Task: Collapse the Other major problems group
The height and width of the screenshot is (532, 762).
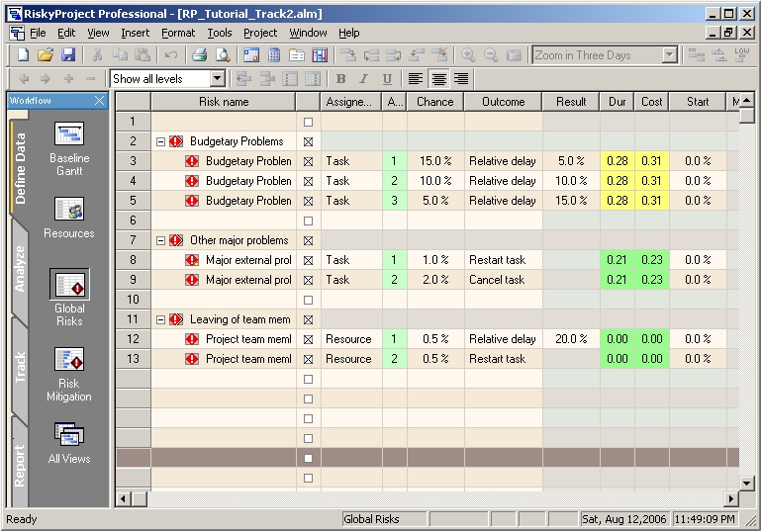Action: tap(160, 240)
